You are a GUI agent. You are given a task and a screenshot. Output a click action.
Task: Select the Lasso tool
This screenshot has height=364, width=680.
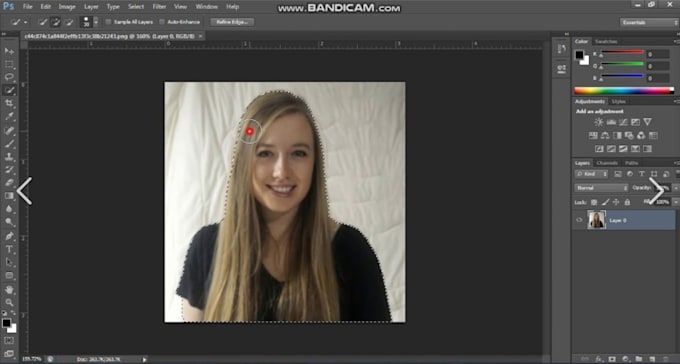tap(9, 77)
